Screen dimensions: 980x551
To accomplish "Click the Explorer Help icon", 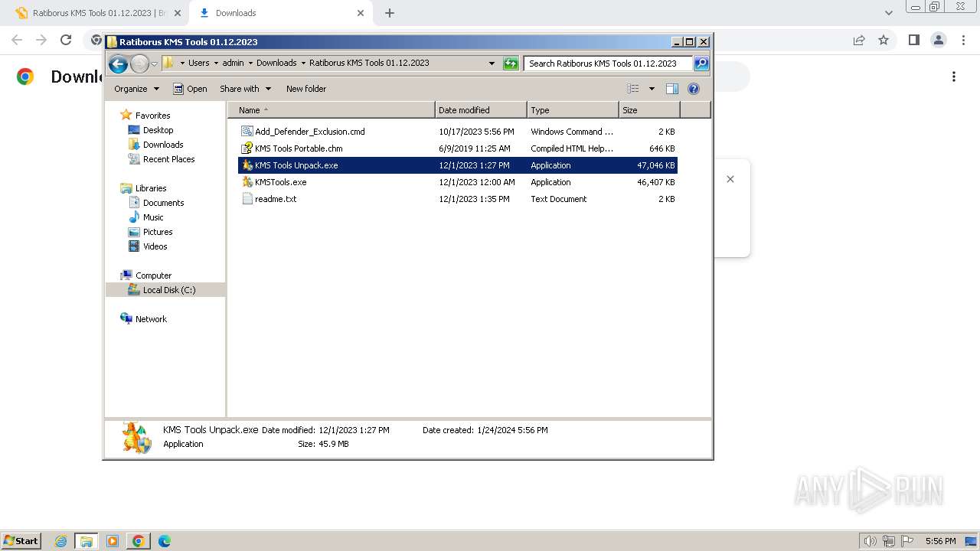I will click(x=694, y=89).
